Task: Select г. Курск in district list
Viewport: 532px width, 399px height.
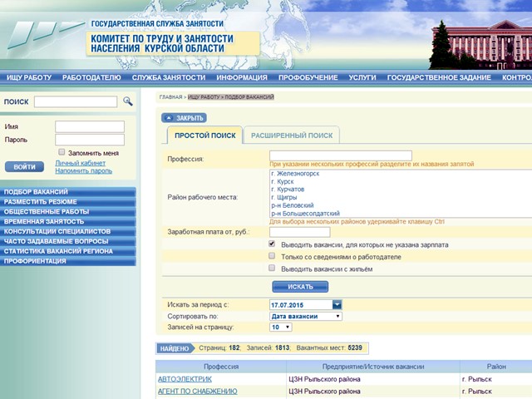Action: click(x=283, y=181)
